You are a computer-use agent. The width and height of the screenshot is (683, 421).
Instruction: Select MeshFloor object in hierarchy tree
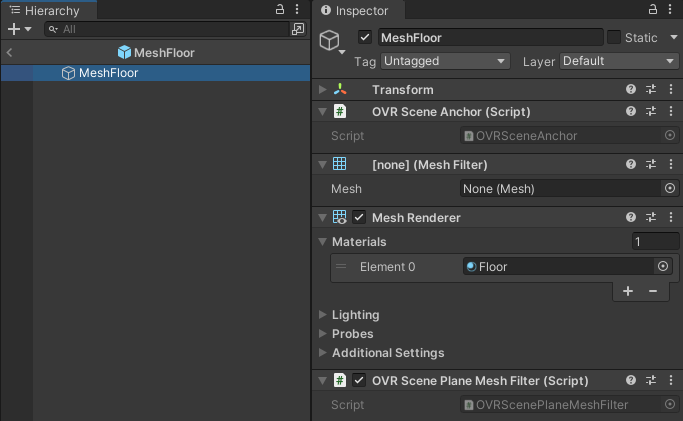[108, 73]
